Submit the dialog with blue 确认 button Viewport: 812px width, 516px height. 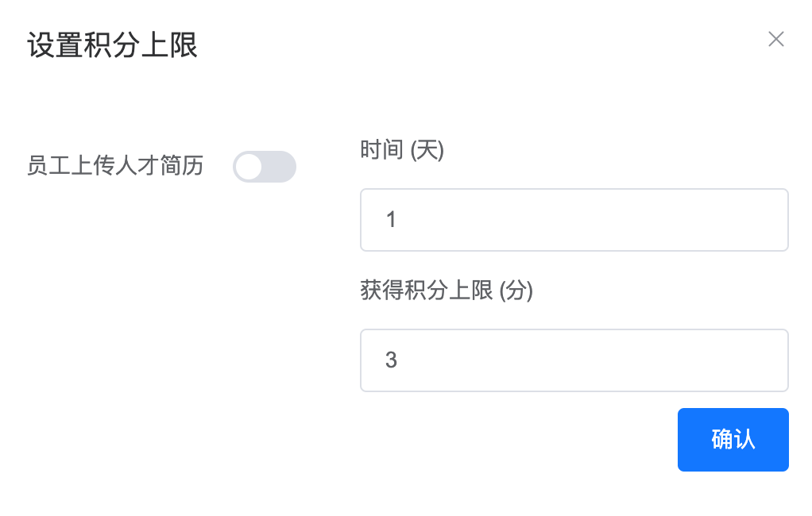(733, 440)
